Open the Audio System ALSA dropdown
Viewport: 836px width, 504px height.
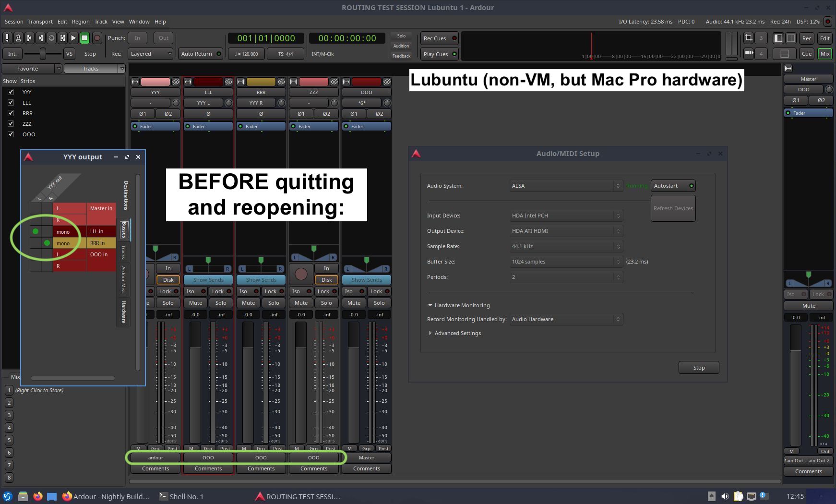coord(566,186)
